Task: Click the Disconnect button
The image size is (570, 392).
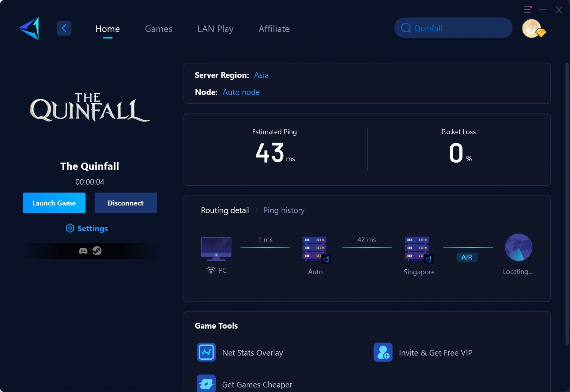Action: pos(126,203)
